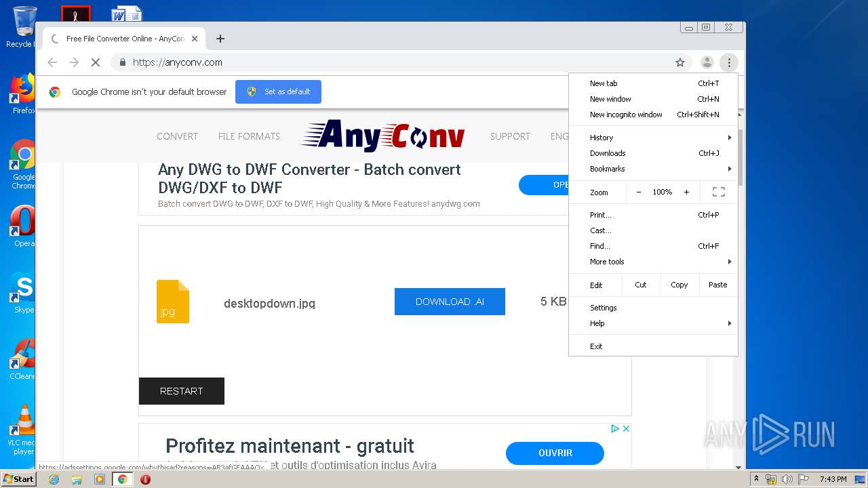868x488 pixels.
Task: Select New tab menu item
Action: point(653,83)
